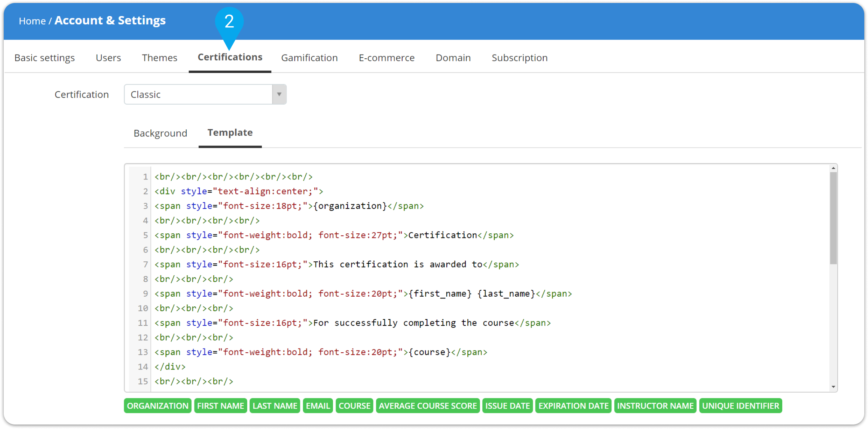The image size is (868, 429).
Task: Insert the EXPIRATION DATE tag
Action: [573, 406]
